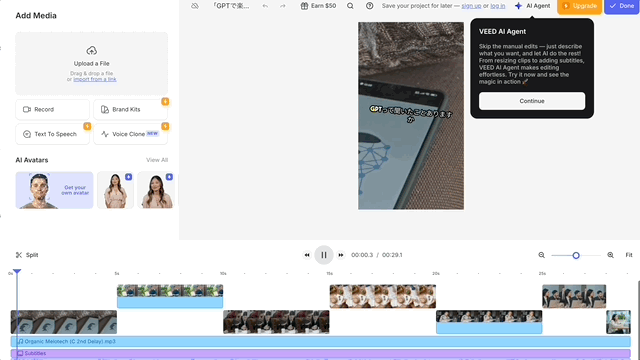Viewport: 640px width, 360px height.
Task: Pause the video playback
Action: (x=324, y=255)
